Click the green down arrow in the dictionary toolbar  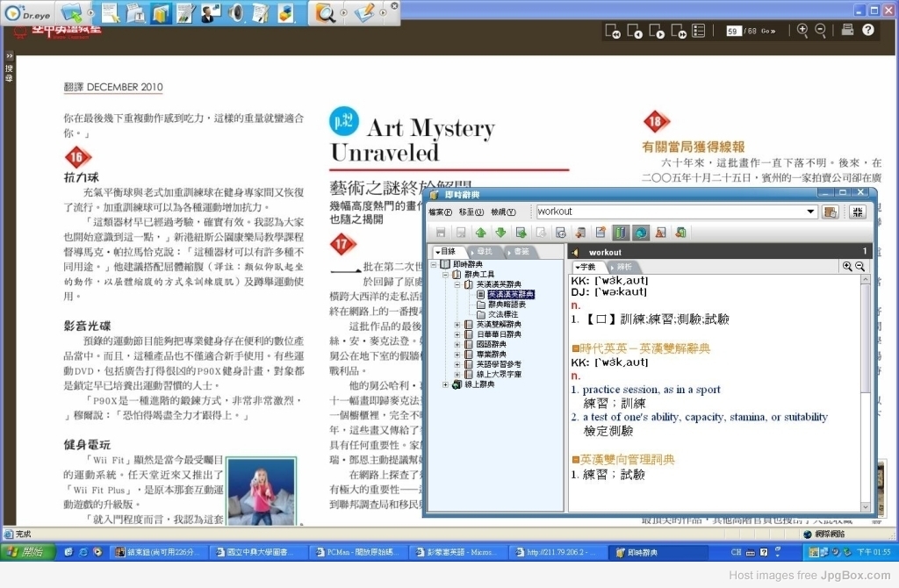(x=500, y=233)
